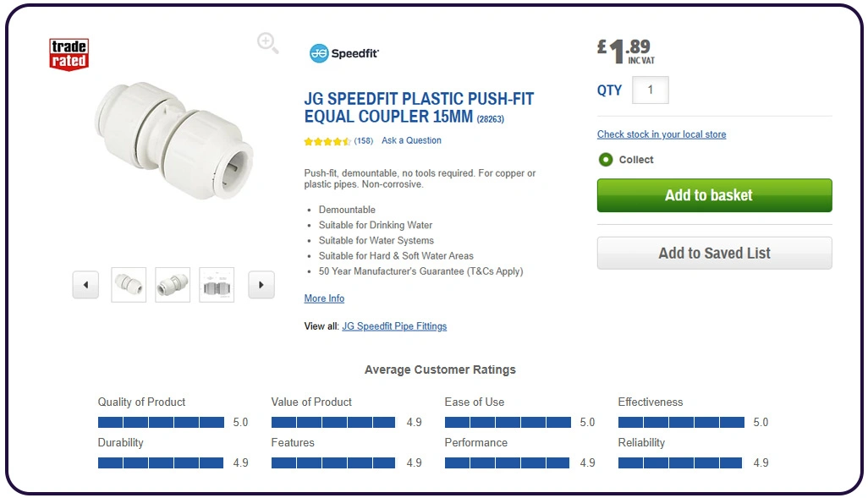Expand the More Info section
This screenshot has width=868, height=498.
[x=324, y=298]
